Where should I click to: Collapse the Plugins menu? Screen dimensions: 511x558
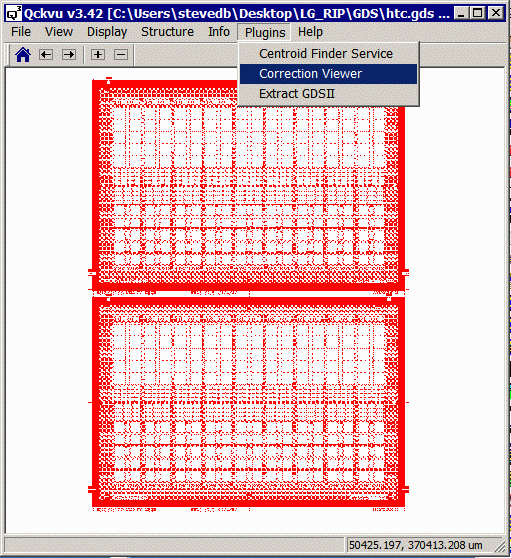pos(265,32)
